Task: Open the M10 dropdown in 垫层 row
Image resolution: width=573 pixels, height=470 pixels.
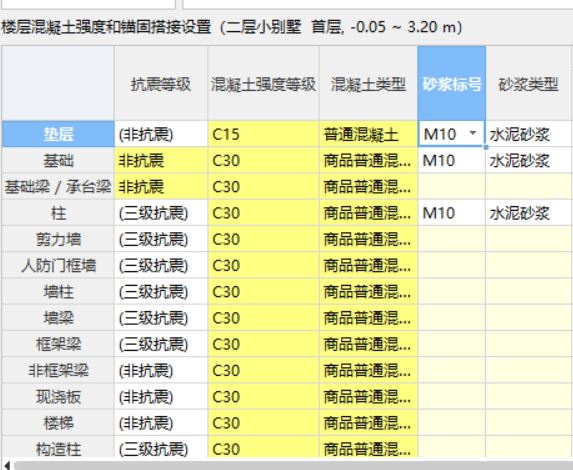Action: [473, 133]
